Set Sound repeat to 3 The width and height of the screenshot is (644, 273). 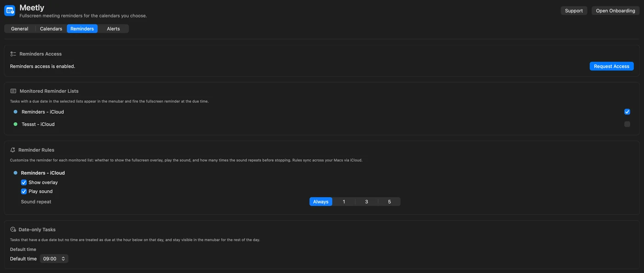tap(367, 202)
